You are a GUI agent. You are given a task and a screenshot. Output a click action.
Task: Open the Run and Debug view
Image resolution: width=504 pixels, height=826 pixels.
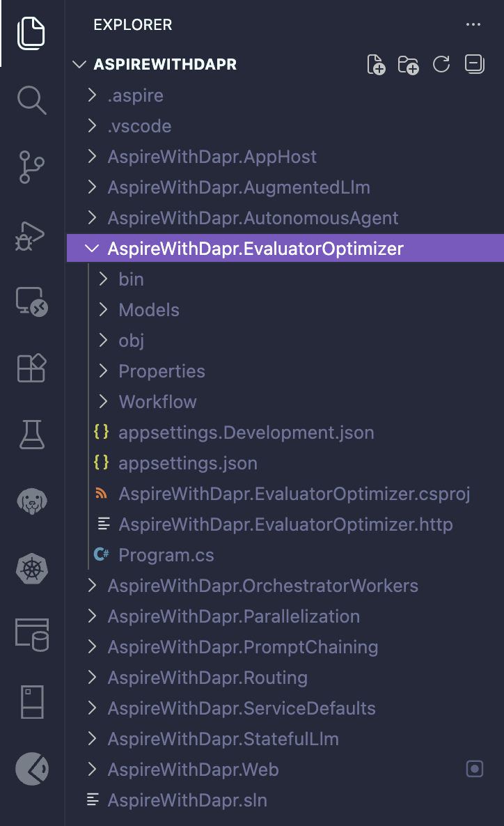pyautogui.click(x=31, y=235)
